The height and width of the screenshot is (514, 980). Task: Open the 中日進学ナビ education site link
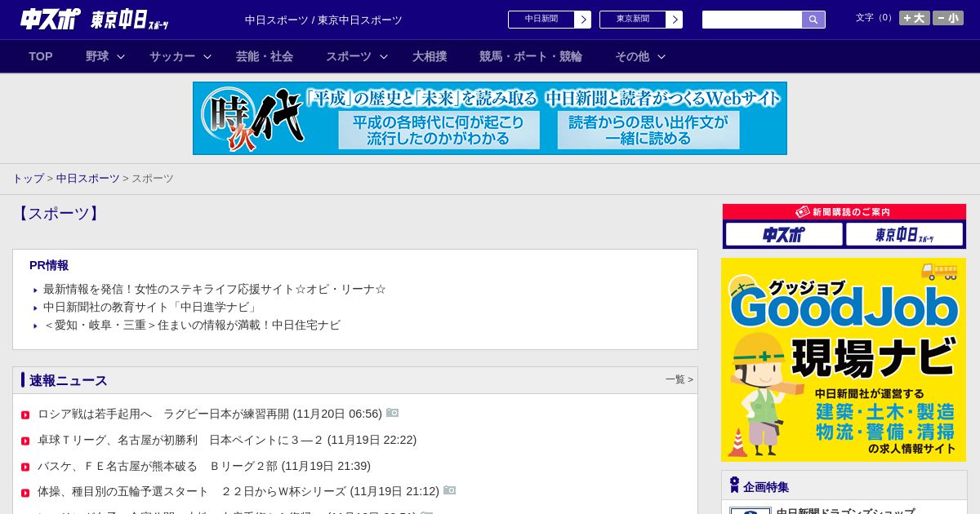pos(152,307)
